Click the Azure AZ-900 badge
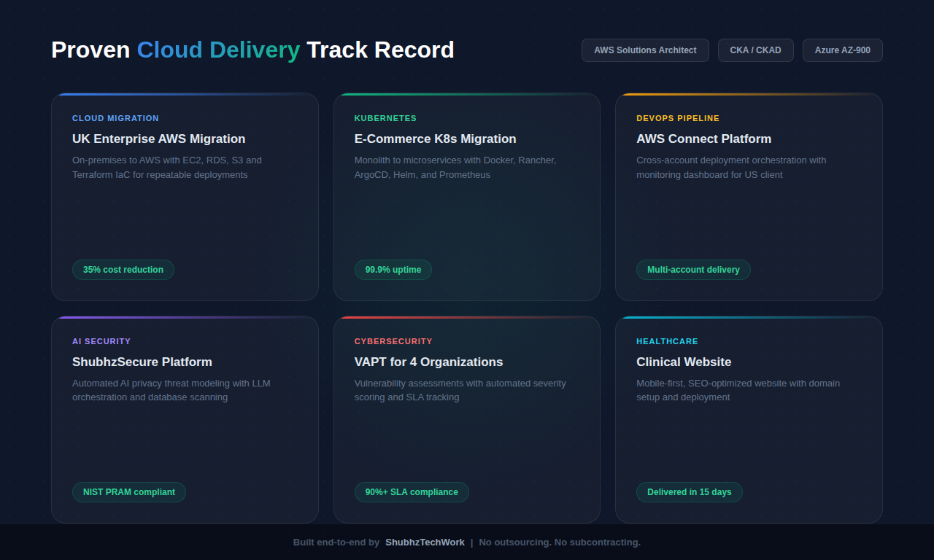The height and width of the screenshot is (560, 934). [x=842, y=50]
